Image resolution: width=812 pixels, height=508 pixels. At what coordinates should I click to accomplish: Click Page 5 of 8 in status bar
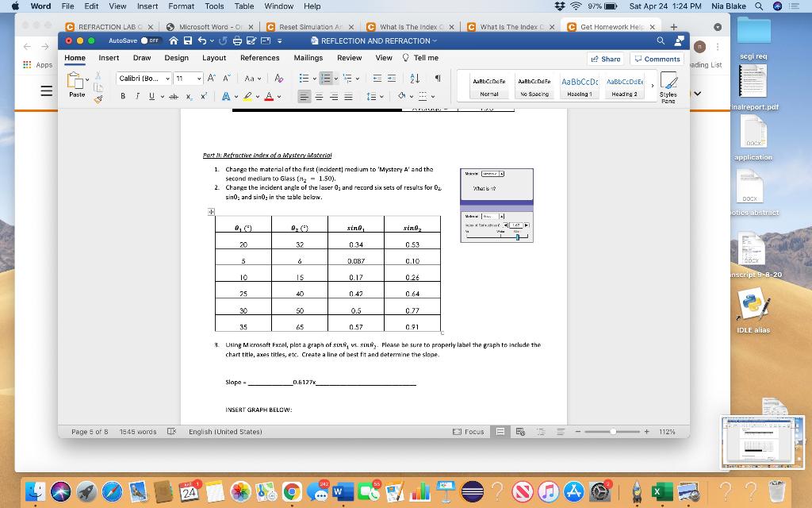(92, 431)
